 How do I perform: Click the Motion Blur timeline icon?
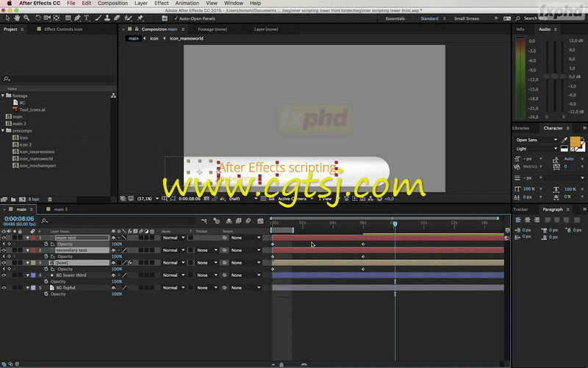click(248, 221)
